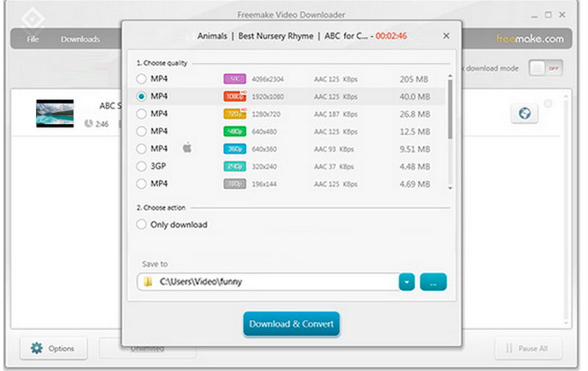Click the green 480p quality badge
This screenshot has height=371, width=588.
[x=234, y=132]
